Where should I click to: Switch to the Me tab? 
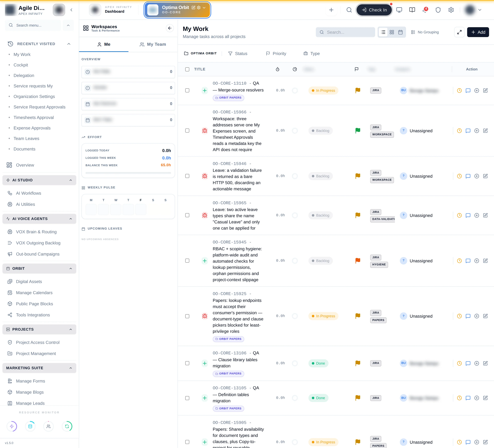(104, 44)
